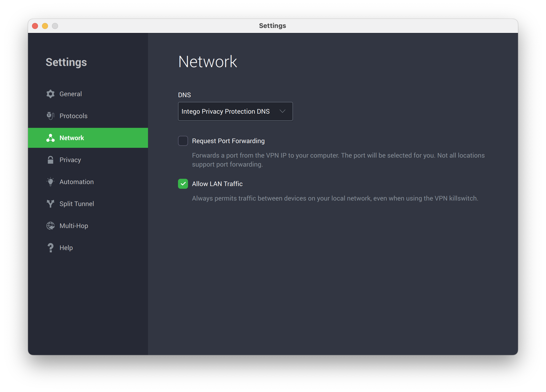Screen dimensions: 546x392
Task: Click the Privacy padlock icon
Action: click(x=50, y=160)
